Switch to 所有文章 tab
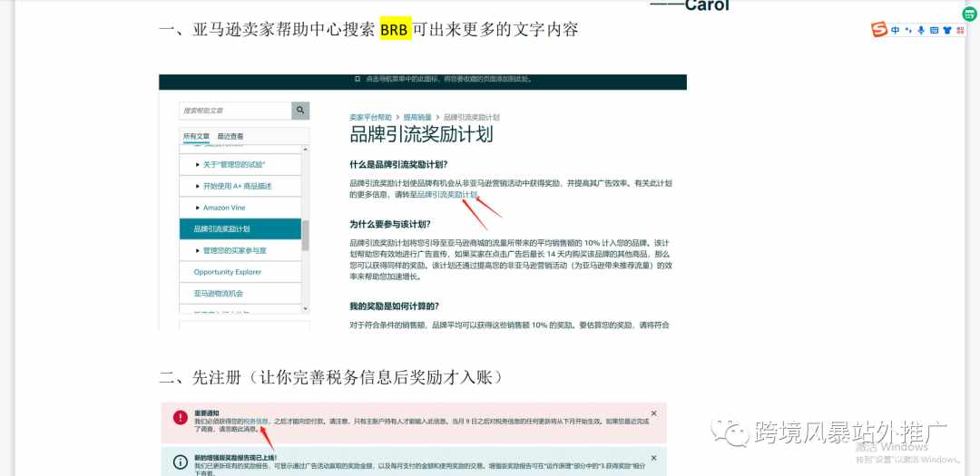Screen dimensions: 980x476 point(196,136)
